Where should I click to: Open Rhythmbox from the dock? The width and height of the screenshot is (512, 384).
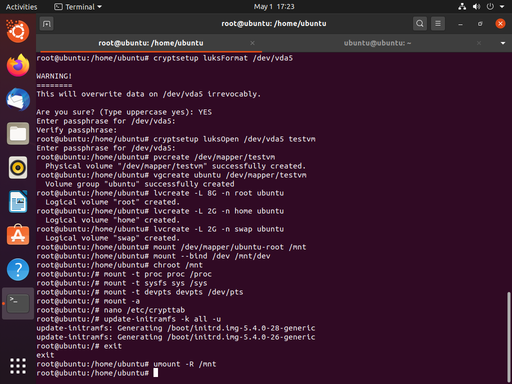18,168
